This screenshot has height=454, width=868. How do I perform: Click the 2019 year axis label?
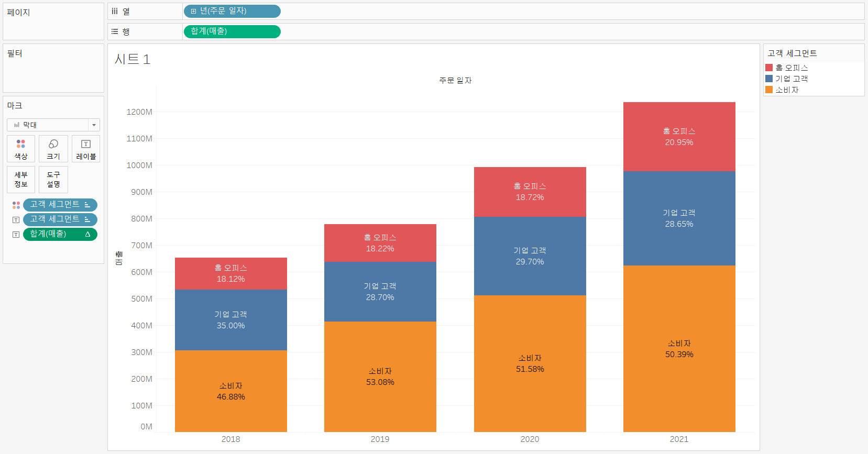[380, 439]
